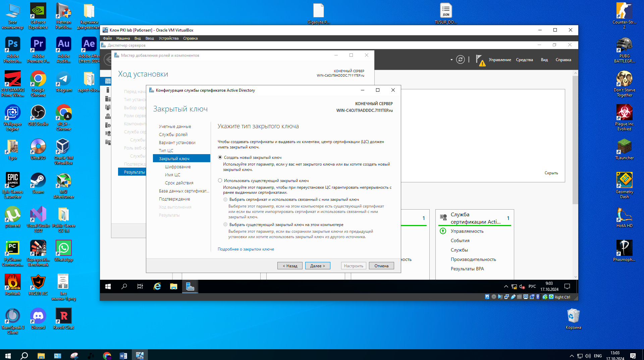The height and width of the screenshot is (360, 644).
Task: Click Далее > button in AD CS wizard
Action: [x=317, y=266]
